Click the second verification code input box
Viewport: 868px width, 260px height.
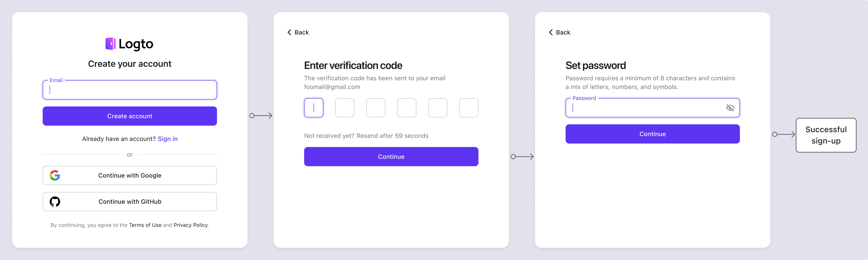click(345, 108)
